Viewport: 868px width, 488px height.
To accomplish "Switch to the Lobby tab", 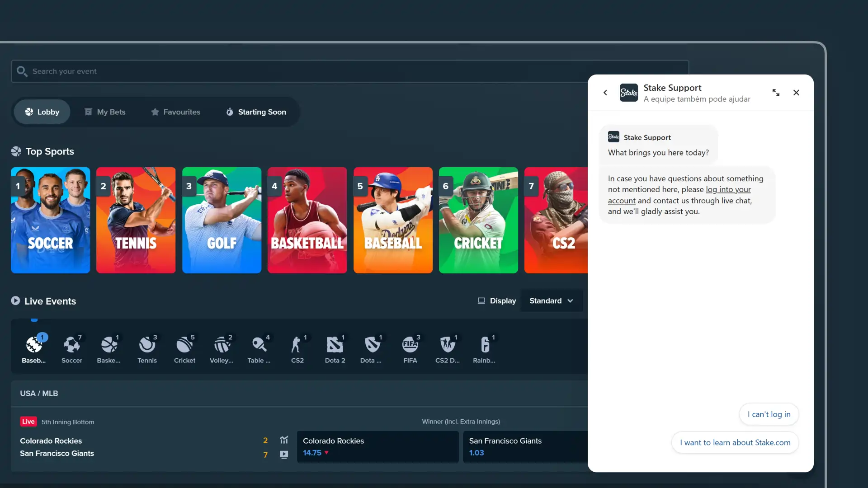I will 42,112.
